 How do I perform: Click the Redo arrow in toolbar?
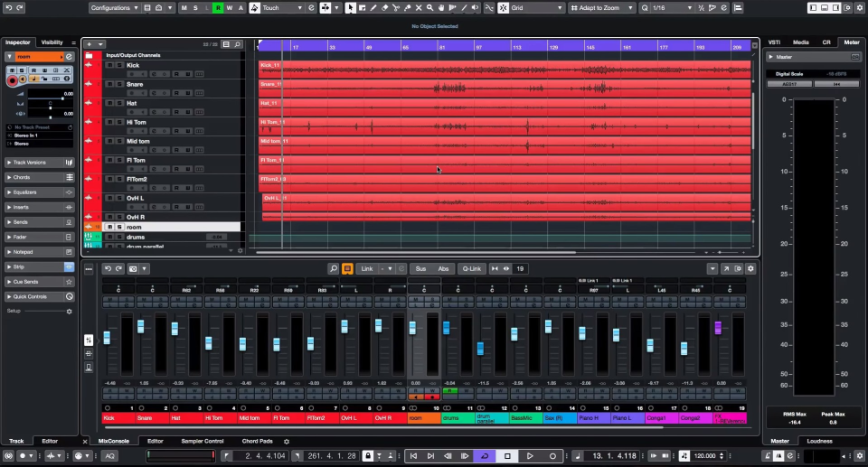[x=20, y=8]
